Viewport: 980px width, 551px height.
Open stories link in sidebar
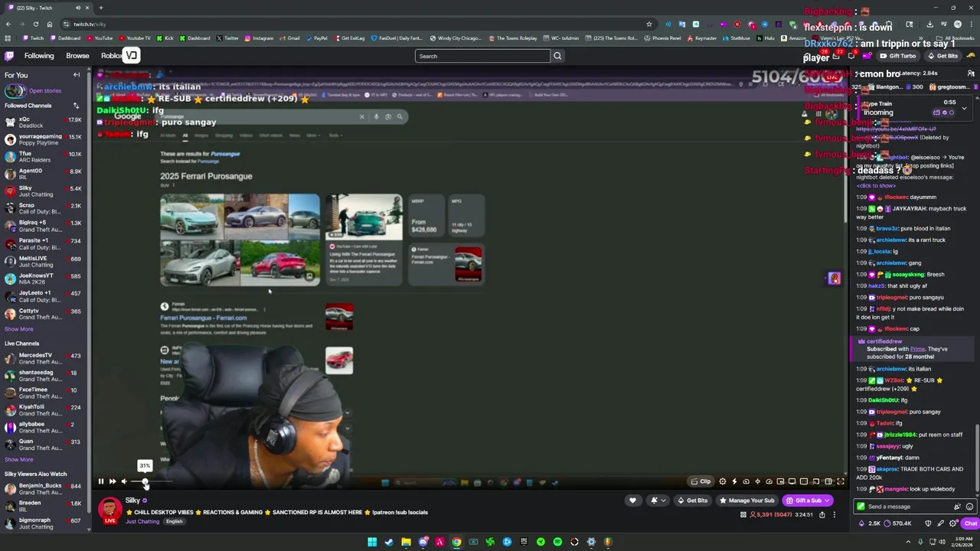pos(45,91)
